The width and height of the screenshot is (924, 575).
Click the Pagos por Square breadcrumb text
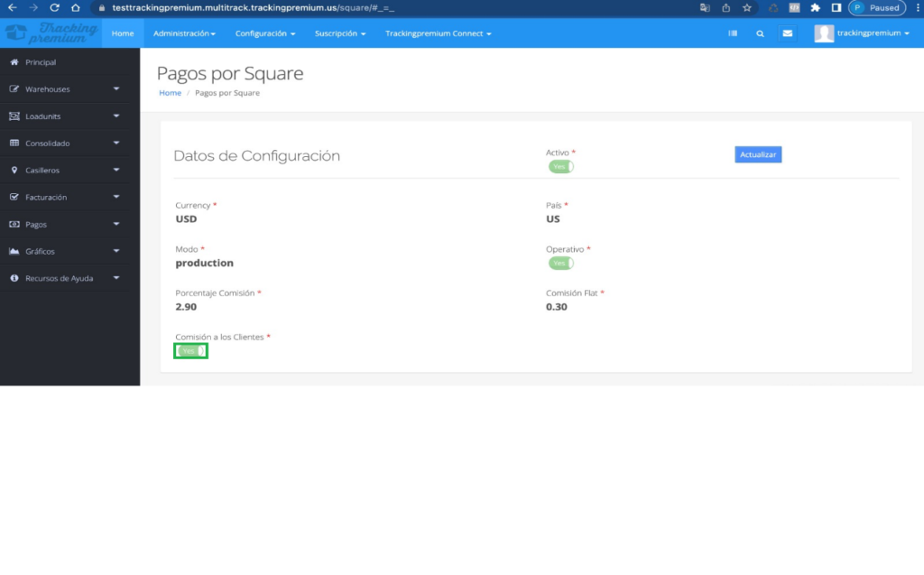(x=227, y=93)
